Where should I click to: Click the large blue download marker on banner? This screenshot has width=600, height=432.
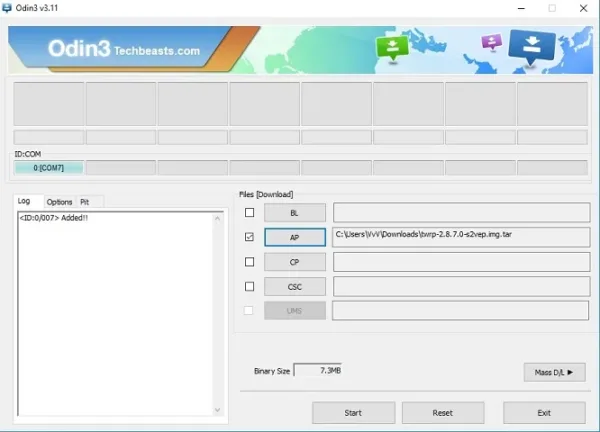532,47
